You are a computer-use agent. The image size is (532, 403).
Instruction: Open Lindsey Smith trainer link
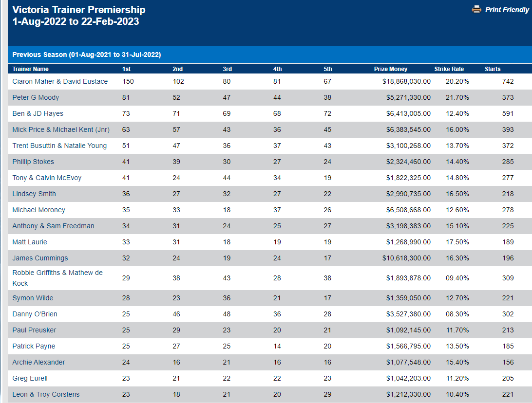(34, 194)
